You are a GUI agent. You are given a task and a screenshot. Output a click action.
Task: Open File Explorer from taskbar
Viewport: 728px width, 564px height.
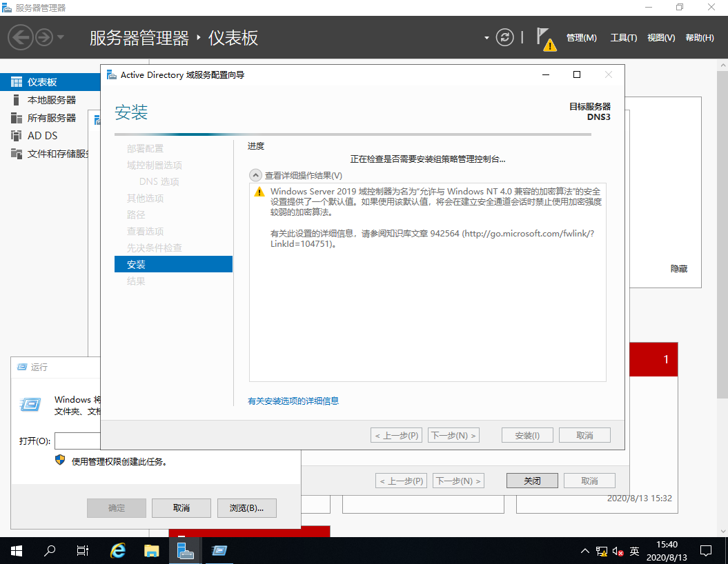[x=151, y=550]
